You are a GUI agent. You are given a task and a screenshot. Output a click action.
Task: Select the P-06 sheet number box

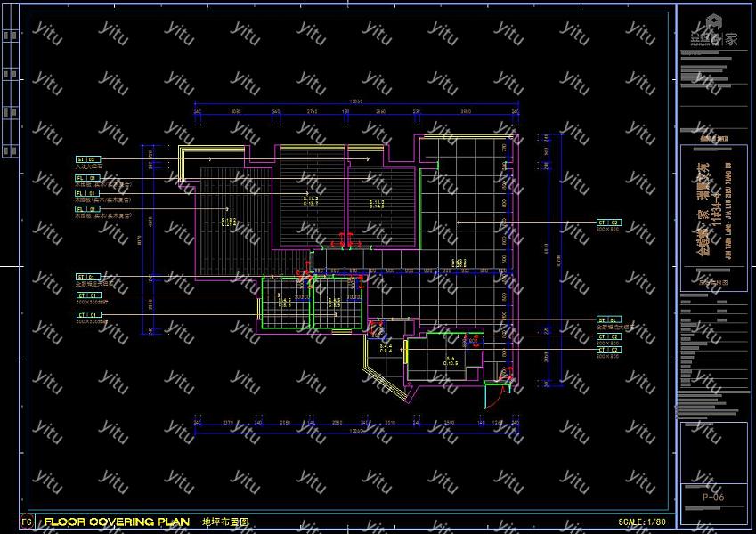click(x=713, y=497)
